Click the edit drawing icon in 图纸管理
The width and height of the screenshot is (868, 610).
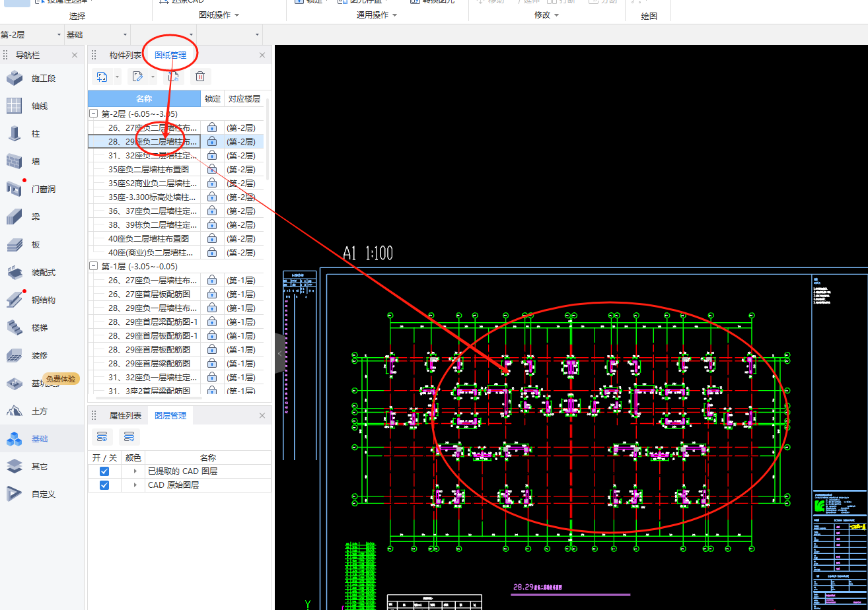tap(137, 77)
